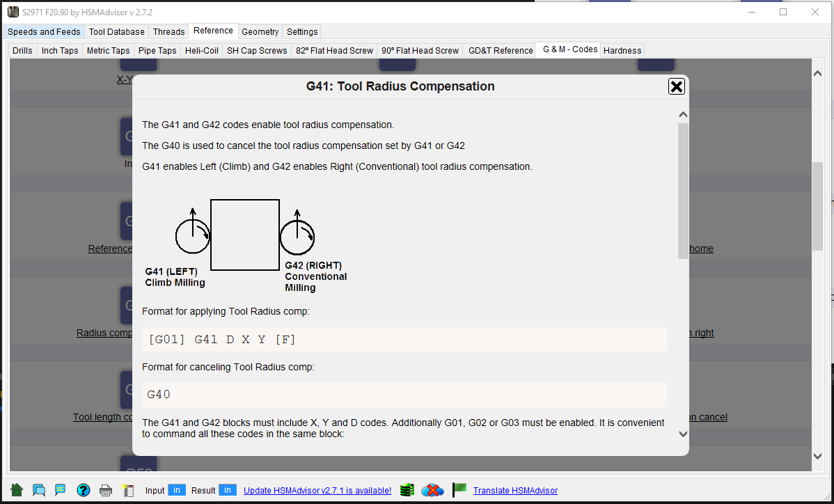Click the HSMAdvisor app icon in title bar

13,12
